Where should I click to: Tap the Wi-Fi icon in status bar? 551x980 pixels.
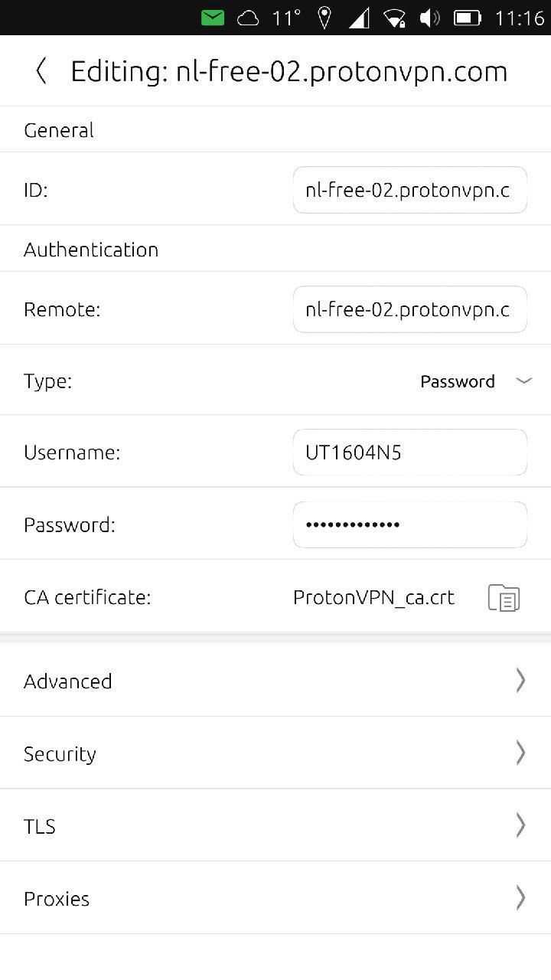tap(394, 18)
